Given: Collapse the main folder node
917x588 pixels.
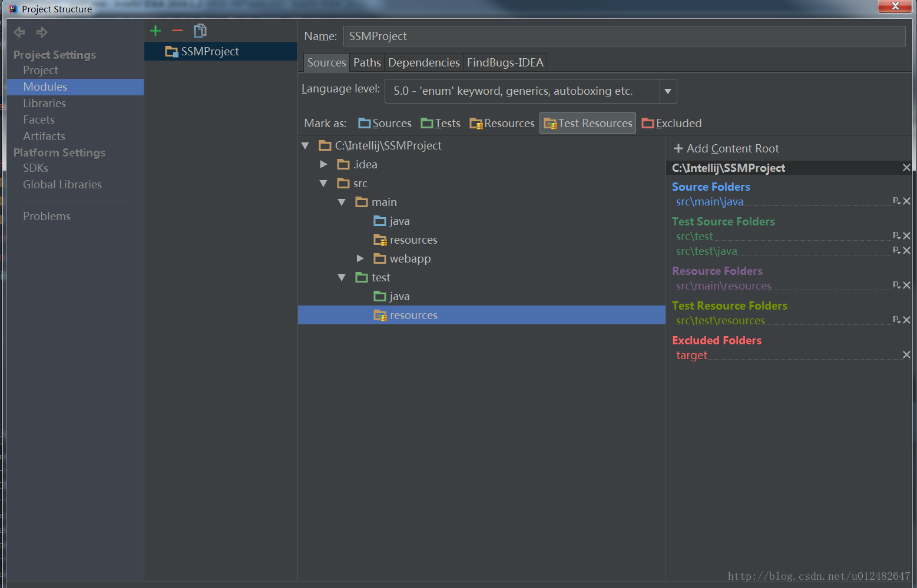Looking at the screenshot, I should point(342,202).
